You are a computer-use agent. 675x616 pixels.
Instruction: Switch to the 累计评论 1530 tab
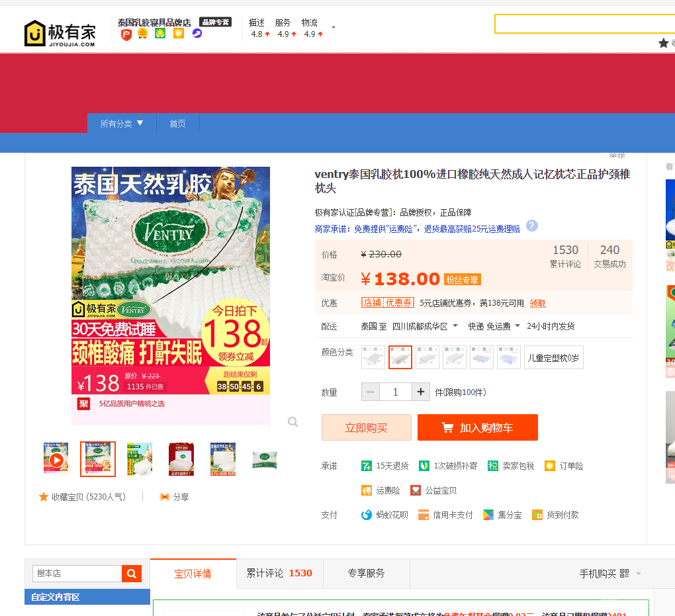click(x=279, y=573)
